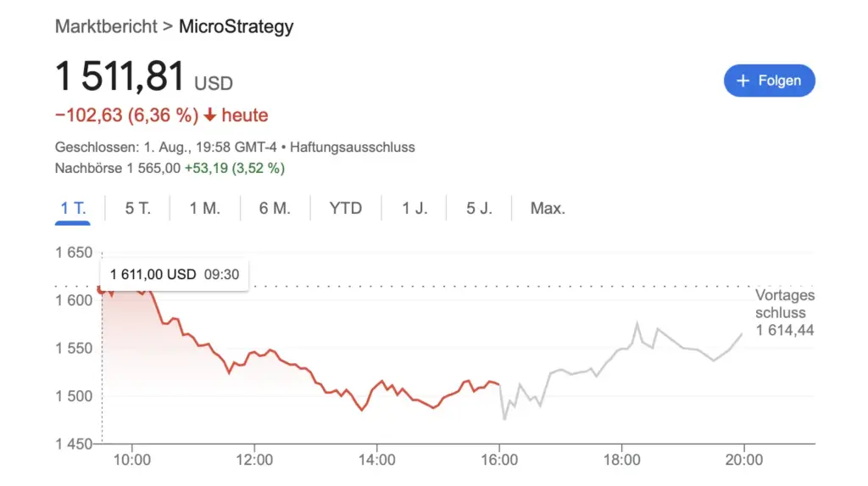
Task: Select the YTD tab
Action: (x=345, y=208)
